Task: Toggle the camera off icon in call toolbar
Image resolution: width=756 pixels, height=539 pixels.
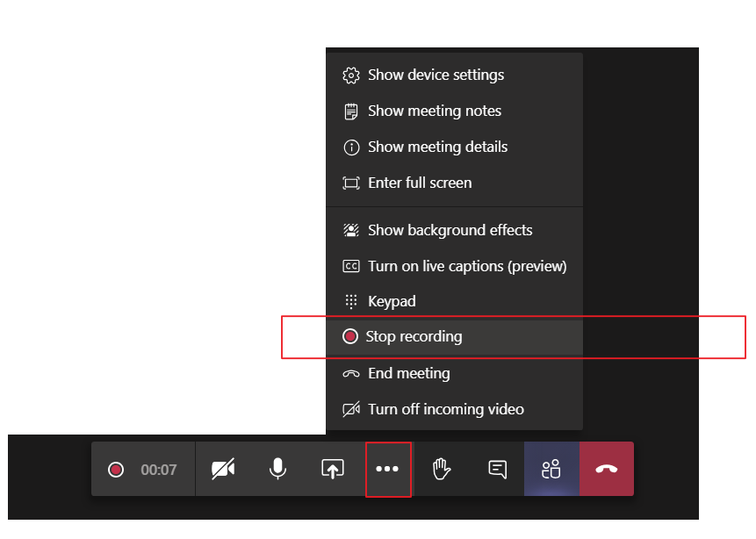Action: point(223,469)
